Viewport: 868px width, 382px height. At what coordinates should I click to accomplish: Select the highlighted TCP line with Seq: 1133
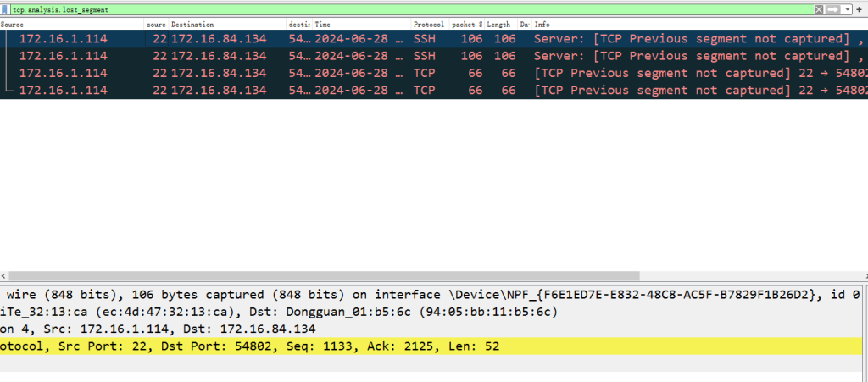(339, 346)
